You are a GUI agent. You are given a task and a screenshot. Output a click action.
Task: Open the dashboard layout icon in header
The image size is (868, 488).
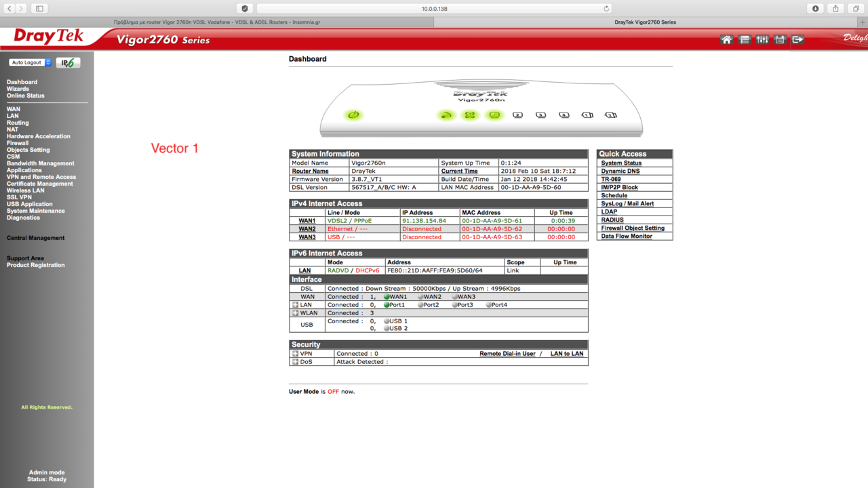(x=745, y=40)
